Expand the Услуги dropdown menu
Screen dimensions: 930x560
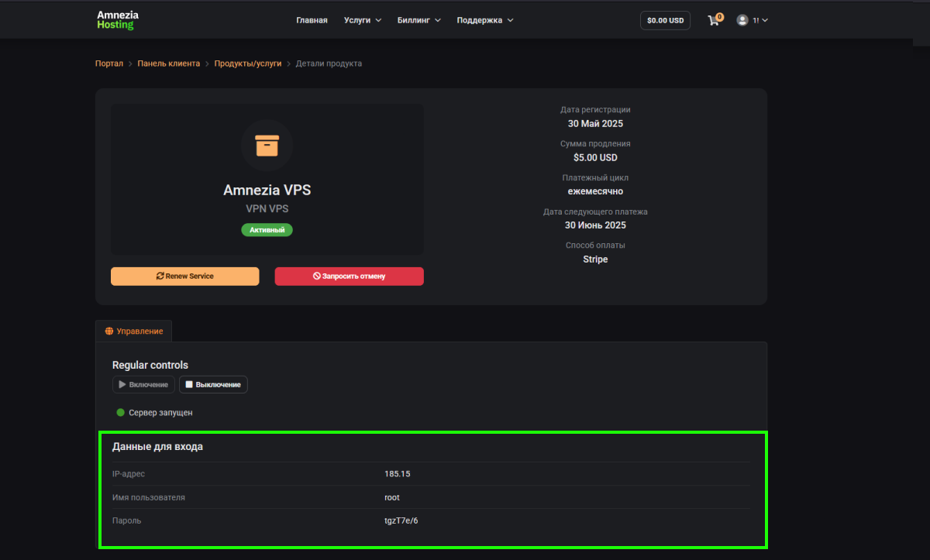tap(363, 20)
